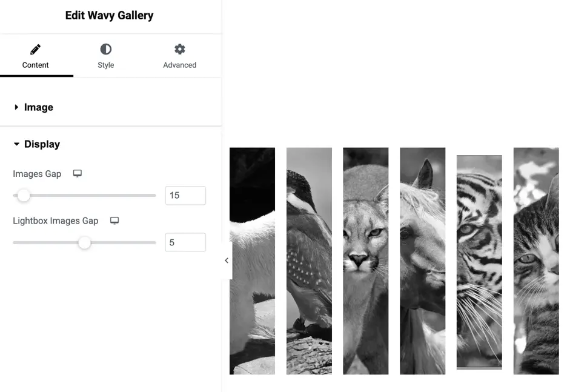Click the Lightbox Images Gap slider handle
The image size is (570, 392).
coord(84,242)
